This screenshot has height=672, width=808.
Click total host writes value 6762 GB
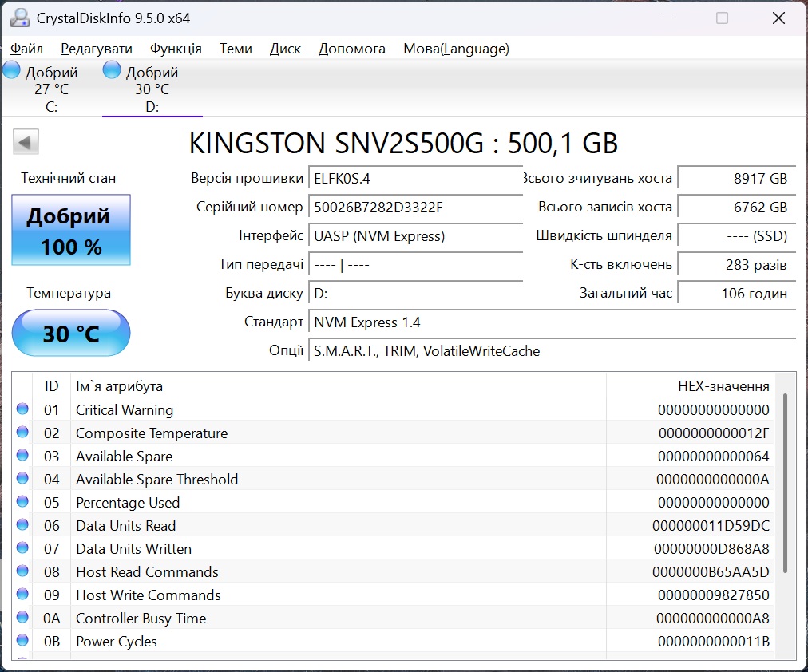point(737,208)
